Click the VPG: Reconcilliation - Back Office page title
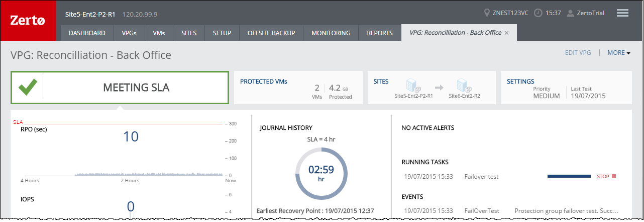This screenshot has height=222, width=644. tap(91, 55)
